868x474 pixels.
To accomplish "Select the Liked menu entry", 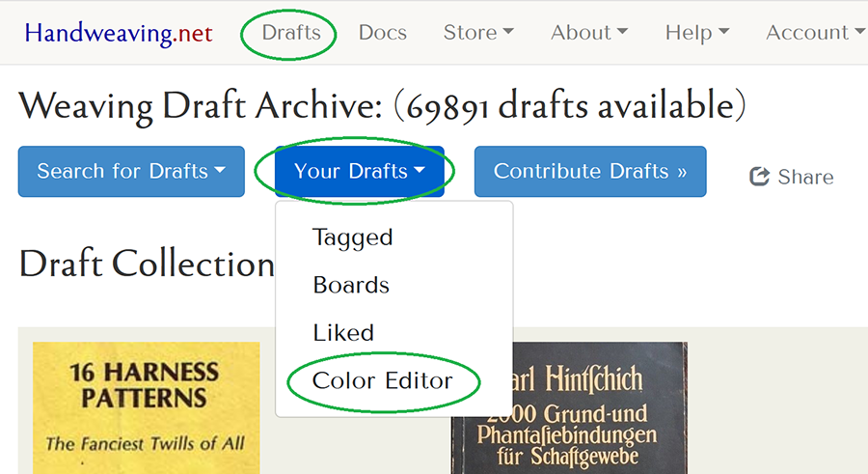I will (x=343, y=333).
